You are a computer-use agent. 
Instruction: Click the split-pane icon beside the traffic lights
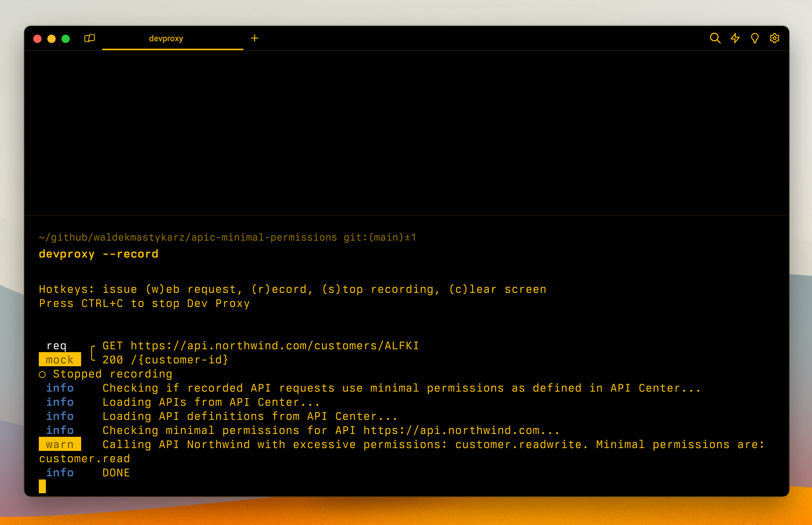[x=89, y=38]
